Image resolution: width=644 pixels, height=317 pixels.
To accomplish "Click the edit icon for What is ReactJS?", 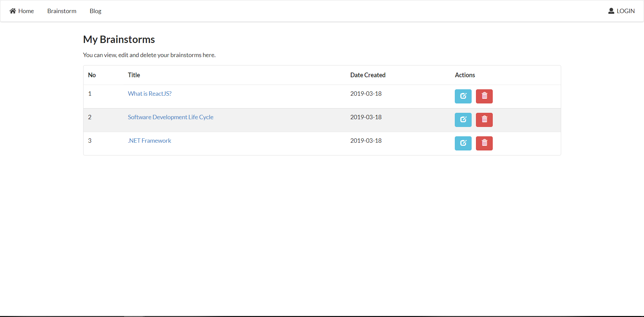I will (x=463, y=96).
